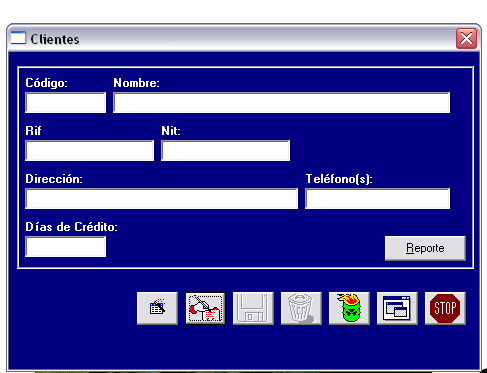The image size is (487, 373).
Task: Click the Clientes title bar window icon
Action: 18,38
